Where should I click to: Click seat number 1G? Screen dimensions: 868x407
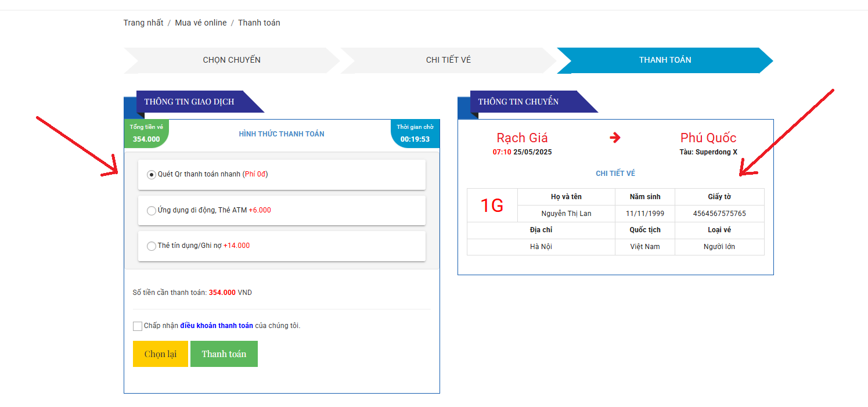click(492, 206)
